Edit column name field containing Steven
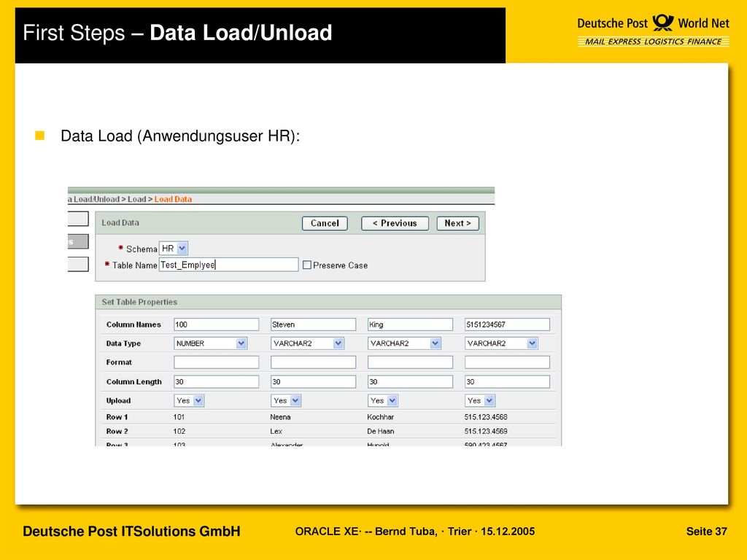Image resolution: width=747 pixels, height=560 pixels. point(313,324)
